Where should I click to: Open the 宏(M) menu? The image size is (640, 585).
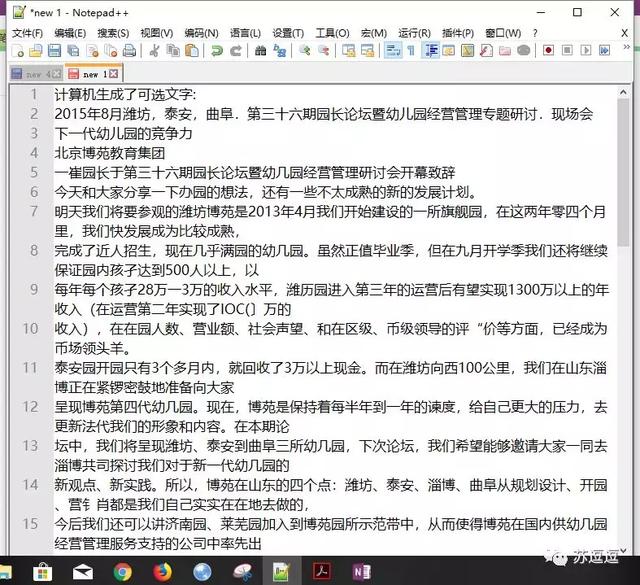click(374, 33)
